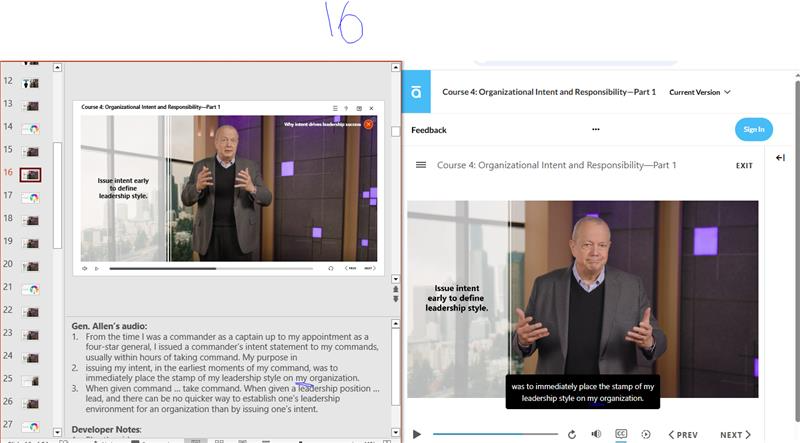Click the slide pane scrollbar thumb box
This screenshot has width=800, height=443.
(x=395, y=132)
